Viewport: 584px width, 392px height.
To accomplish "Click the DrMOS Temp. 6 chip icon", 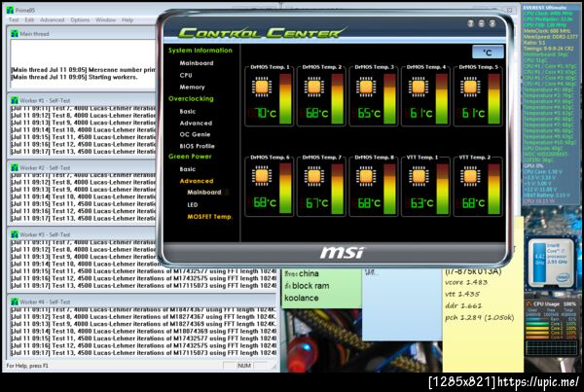I will 262,176.
